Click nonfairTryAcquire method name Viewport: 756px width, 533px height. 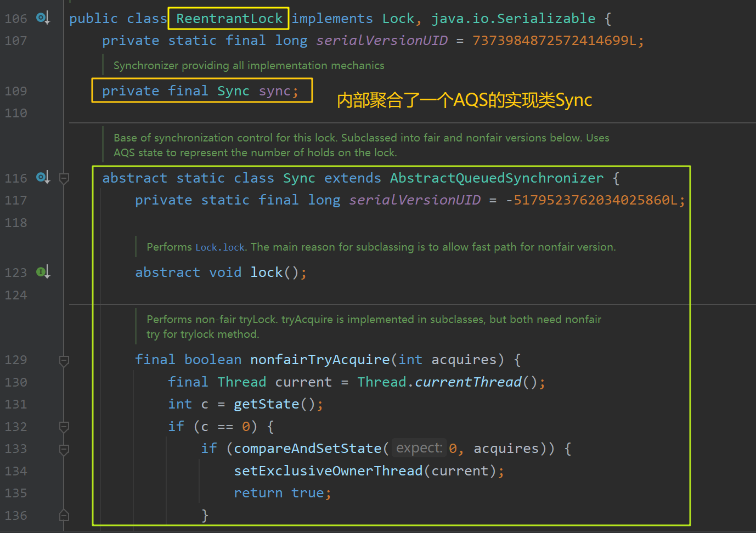(320, 360)
